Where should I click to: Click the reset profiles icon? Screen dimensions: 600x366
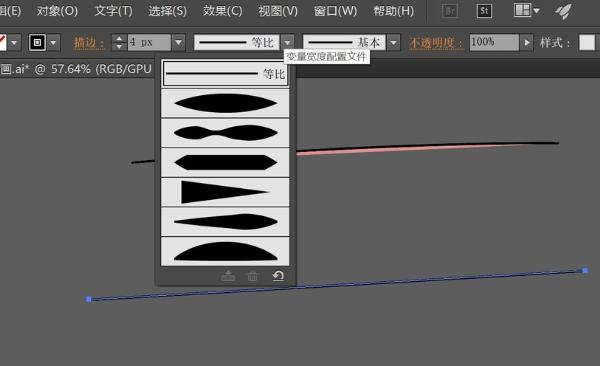278,276
